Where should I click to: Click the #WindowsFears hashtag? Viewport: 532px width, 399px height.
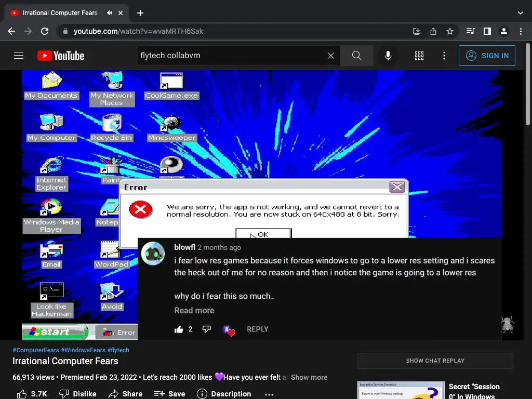coord(83,350)
